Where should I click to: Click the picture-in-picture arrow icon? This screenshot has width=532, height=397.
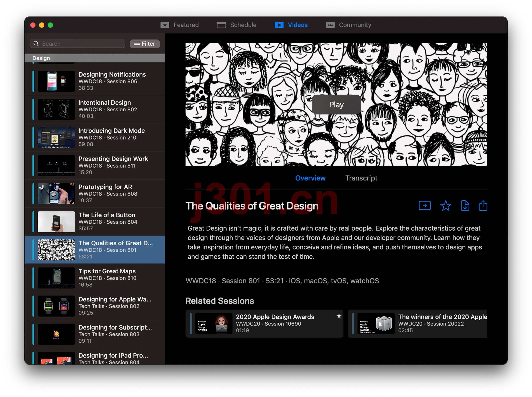(x=424, y=206)
